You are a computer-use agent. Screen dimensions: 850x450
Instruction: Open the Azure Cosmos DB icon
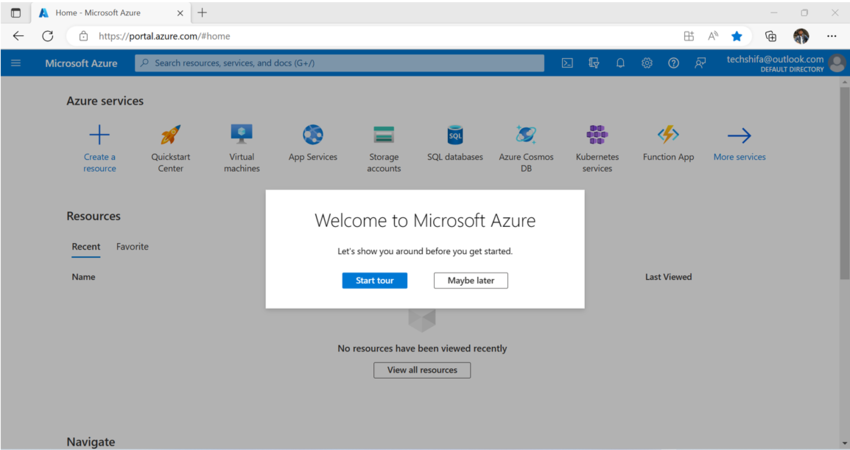coord(526,135)
